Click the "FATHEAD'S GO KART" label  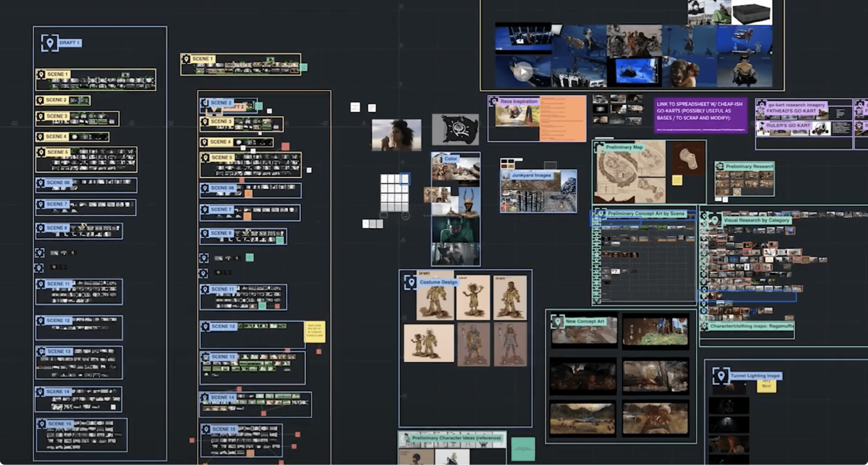point(791,111)
